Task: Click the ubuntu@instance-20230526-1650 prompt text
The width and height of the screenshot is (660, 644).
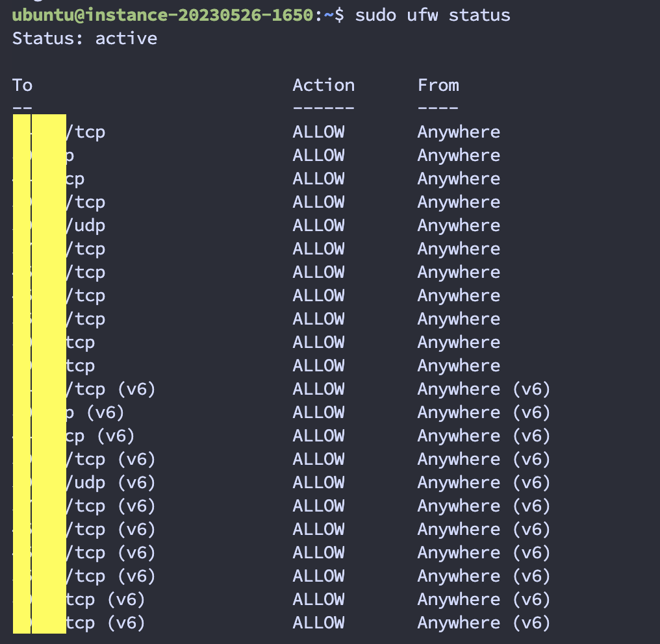Action: coord(162,15)
